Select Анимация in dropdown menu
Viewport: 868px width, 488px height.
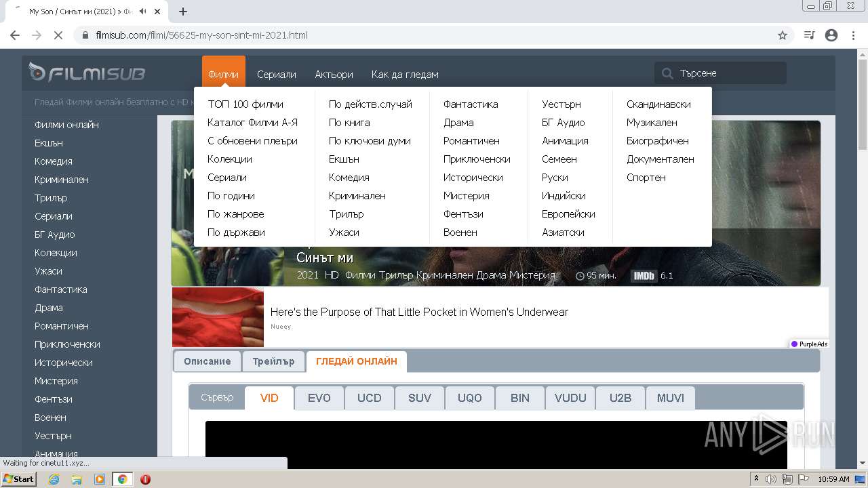click(565, 141)
